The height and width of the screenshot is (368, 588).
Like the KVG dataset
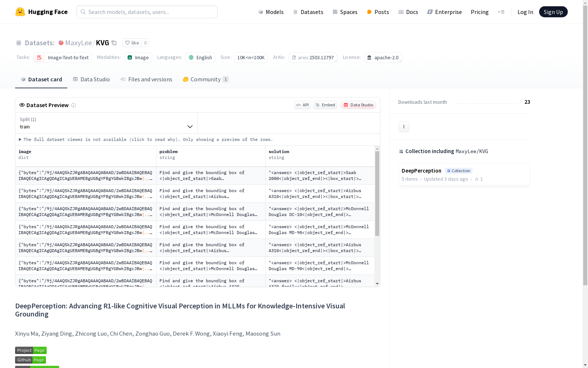pyautogui.click(x=132, y=43)
